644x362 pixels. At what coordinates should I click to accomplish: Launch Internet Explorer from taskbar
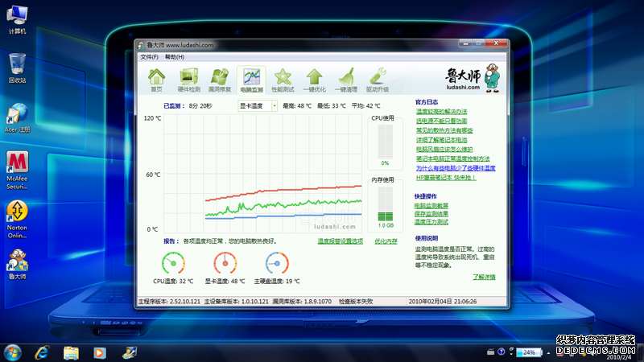click(42, 353)
